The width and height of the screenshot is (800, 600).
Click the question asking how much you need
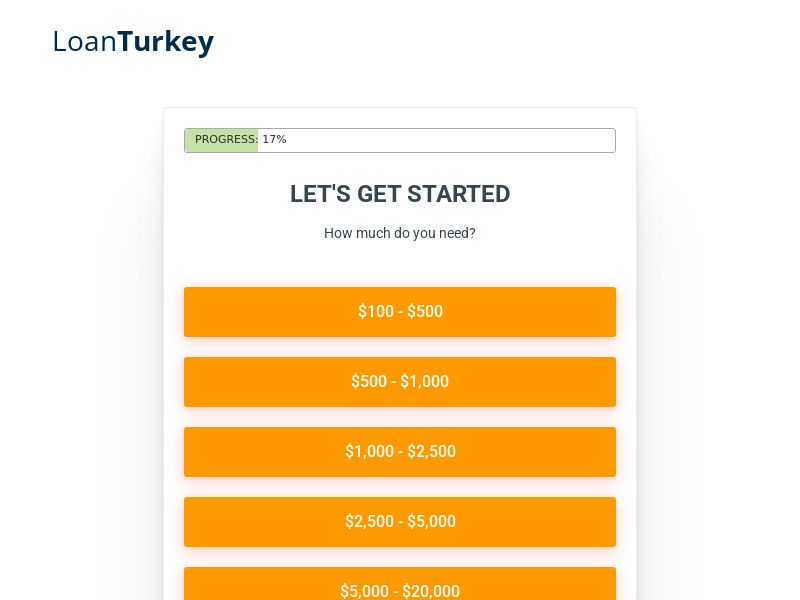click(400, 233)
